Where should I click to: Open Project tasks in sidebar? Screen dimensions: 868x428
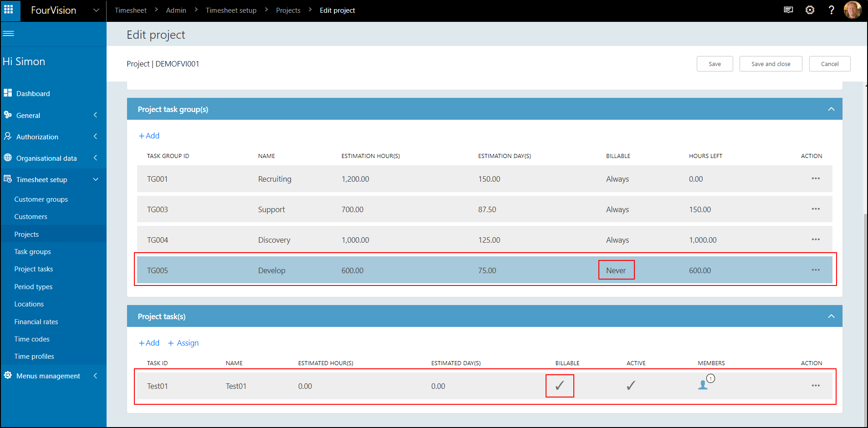pos(34,269)
